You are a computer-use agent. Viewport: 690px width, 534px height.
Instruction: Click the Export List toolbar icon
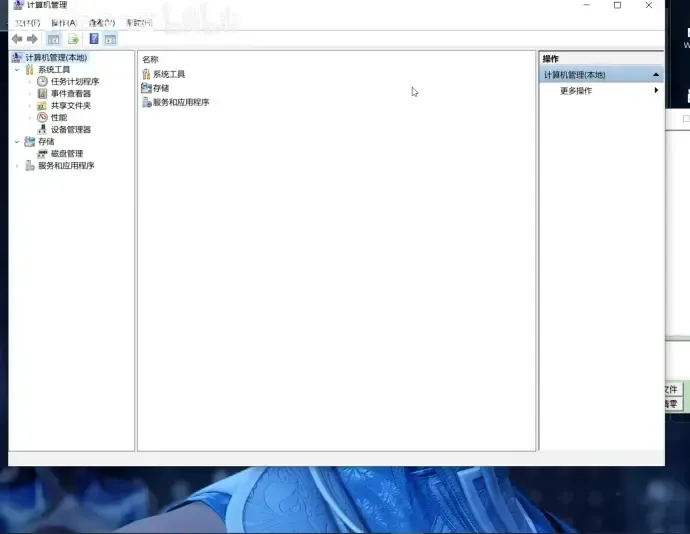(73, 39)
